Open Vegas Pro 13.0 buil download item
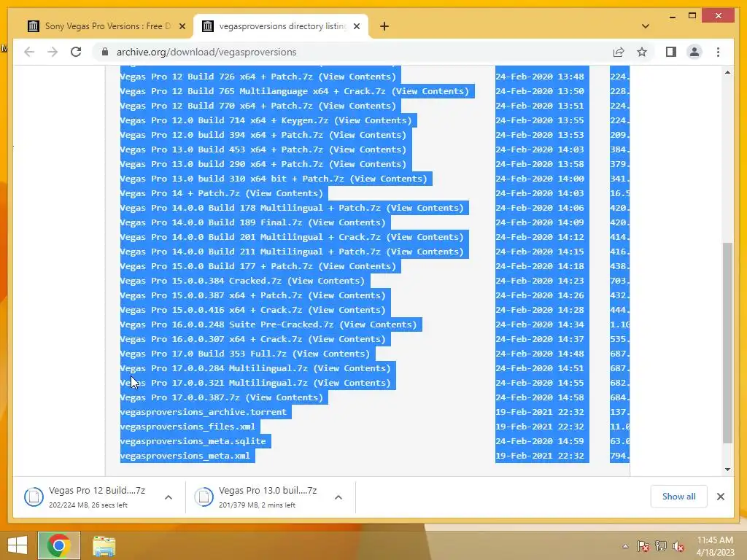Image resolution: width=747 pixels, height=560 pixels. [262, 497]
